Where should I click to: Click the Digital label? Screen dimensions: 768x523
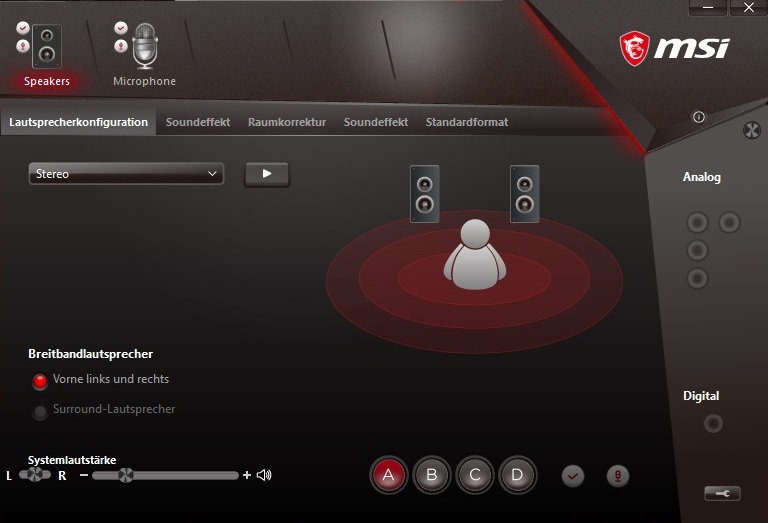pos(701,396)
